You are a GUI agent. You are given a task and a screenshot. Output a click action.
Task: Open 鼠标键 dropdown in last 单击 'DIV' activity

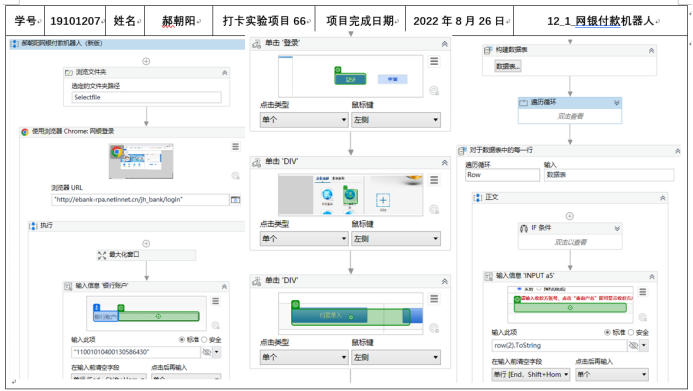tap(396, 357)
